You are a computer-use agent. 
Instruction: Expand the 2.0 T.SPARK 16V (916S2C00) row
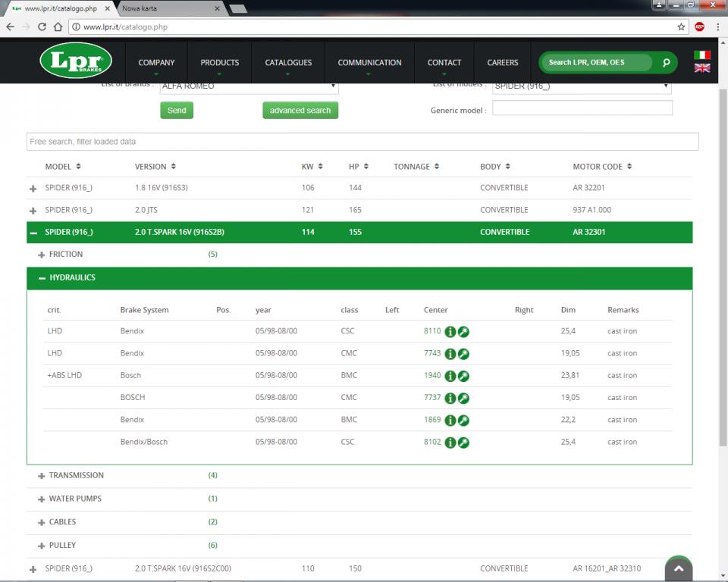click(33, 569)
